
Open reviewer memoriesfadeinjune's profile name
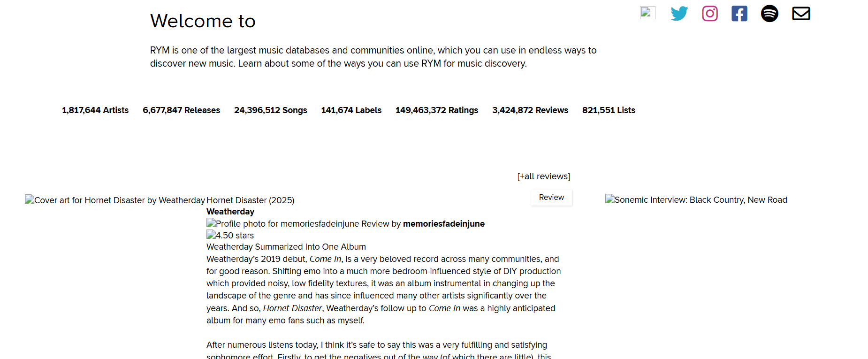[x=444, y=224]
